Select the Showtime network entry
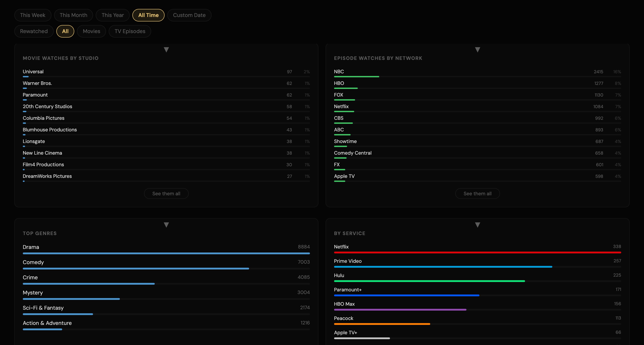This screenshot has width=644, height=345. (477, 142)
